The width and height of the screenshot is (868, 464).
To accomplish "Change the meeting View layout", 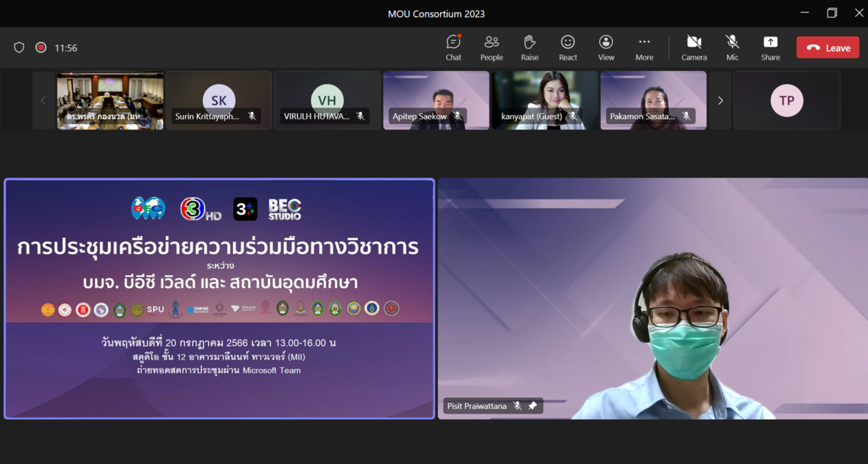I will (x=606, y=47).
